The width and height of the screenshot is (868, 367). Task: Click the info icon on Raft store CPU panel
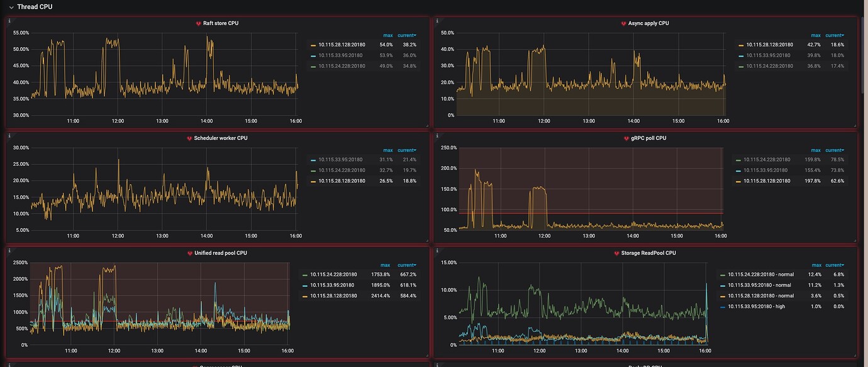(9, 21)
